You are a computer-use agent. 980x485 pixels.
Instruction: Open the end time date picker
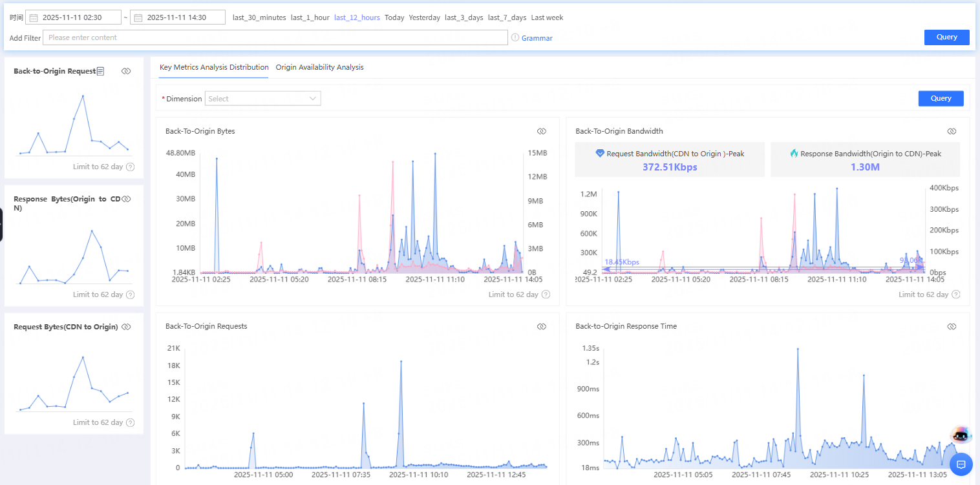tap(177, 17)
